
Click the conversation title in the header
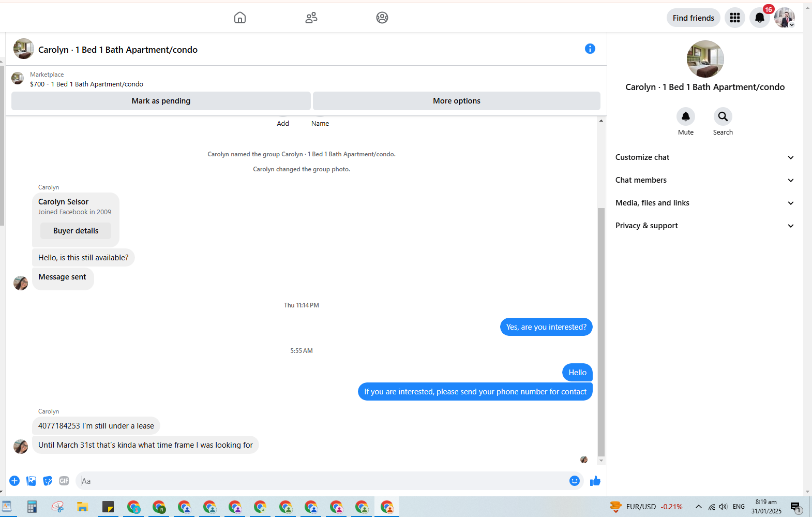coord(118,50)
